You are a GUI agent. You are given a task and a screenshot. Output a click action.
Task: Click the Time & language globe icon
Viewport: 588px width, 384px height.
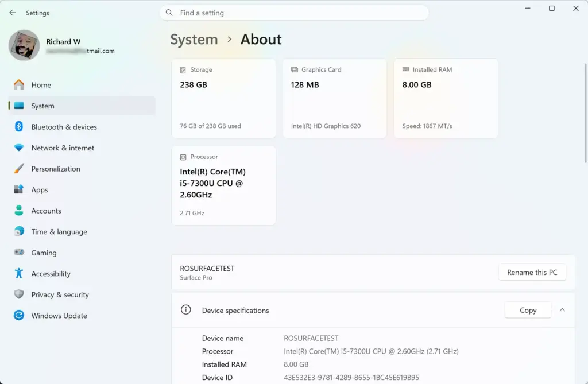click(x=19, y=231)
